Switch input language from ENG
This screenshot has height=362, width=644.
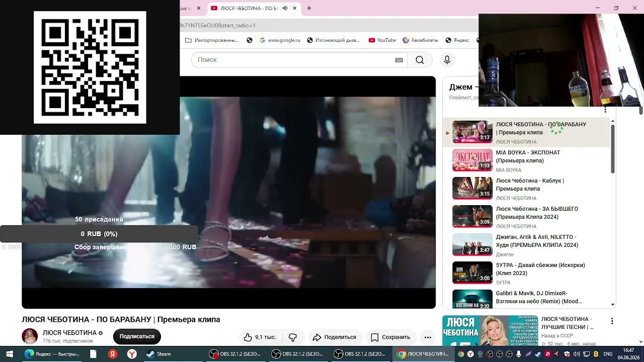click(x=608, y=354)
